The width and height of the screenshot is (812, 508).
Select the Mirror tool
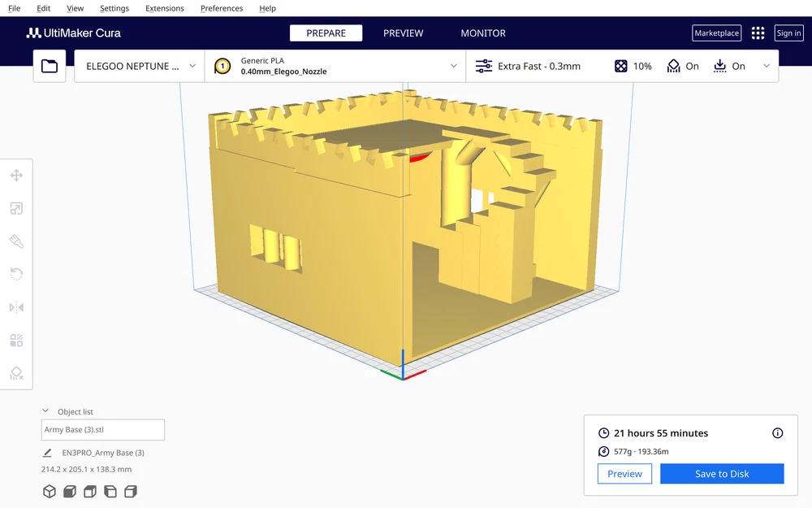pyautogui.click(x=16, y=307)
